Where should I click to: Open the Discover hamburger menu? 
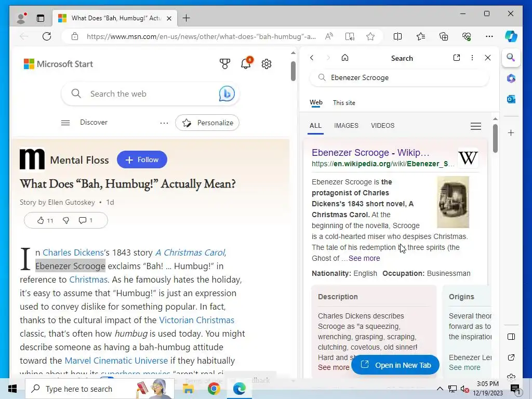pyautogui.click(x=65, y=123)
